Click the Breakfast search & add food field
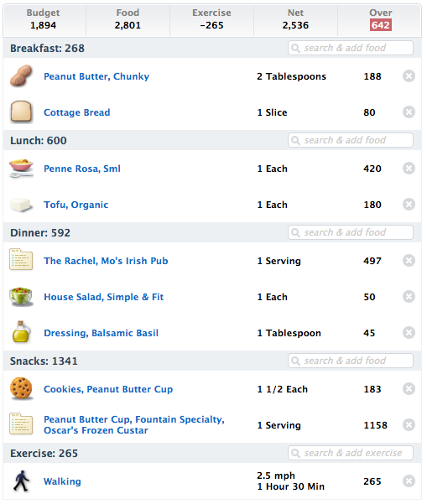 pyautogui.click(x=351, y=48)
